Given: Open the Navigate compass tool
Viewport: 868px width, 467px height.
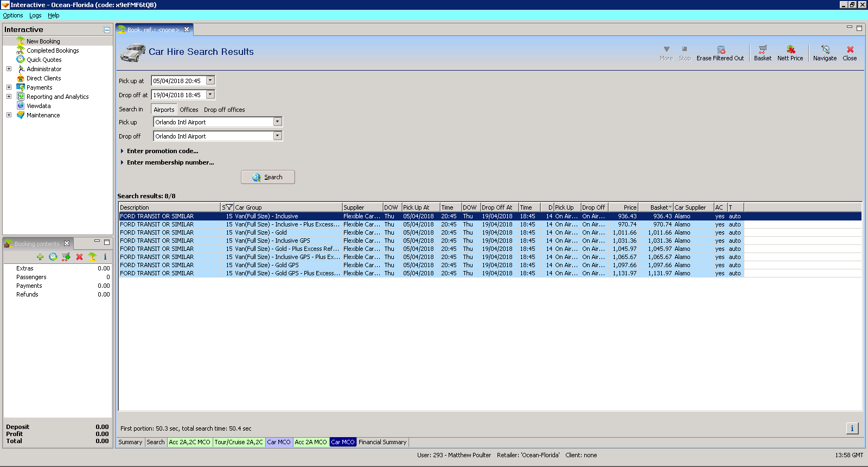Looking at the screenshot, I should point(825,50).
